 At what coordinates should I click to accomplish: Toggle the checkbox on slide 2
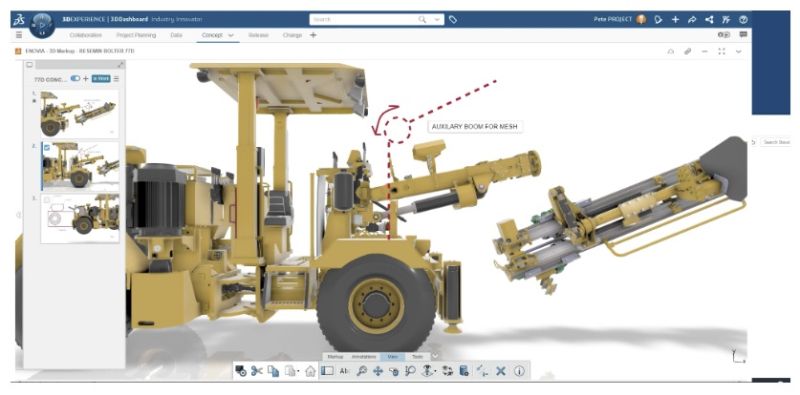click(47, 147)
